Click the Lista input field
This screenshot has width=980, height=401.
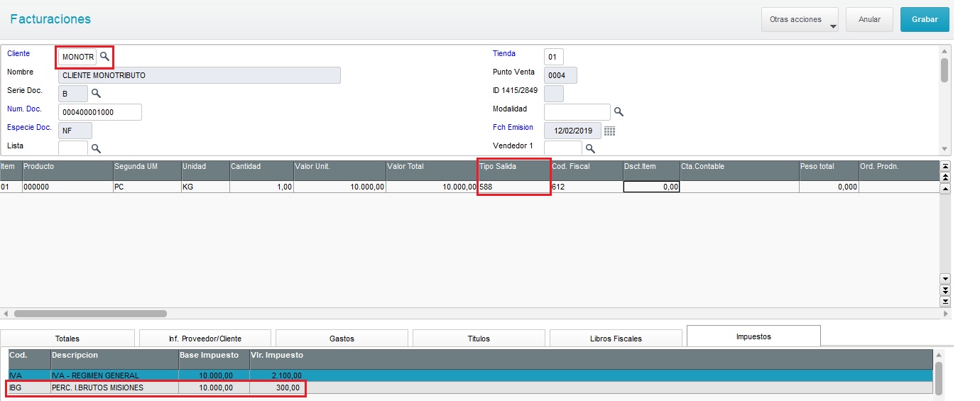pos(73,148)
